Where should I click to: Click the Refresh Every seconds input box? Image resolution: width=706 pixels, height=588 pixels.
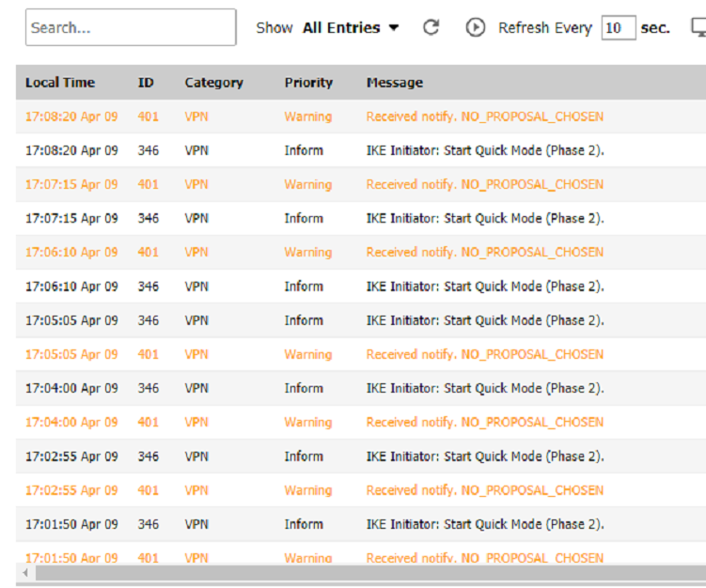pos(618,28)
